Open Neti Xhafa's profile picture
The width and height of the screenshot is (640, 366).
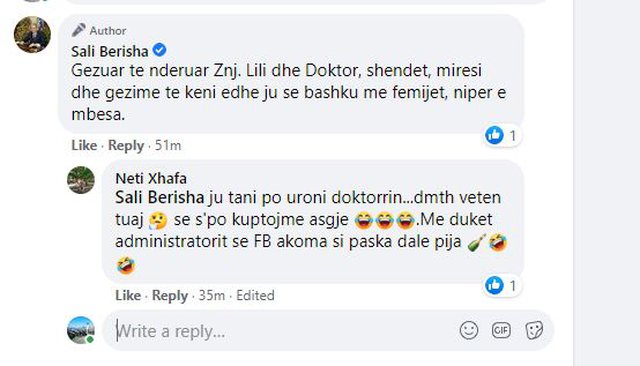[x=81, y=180]
